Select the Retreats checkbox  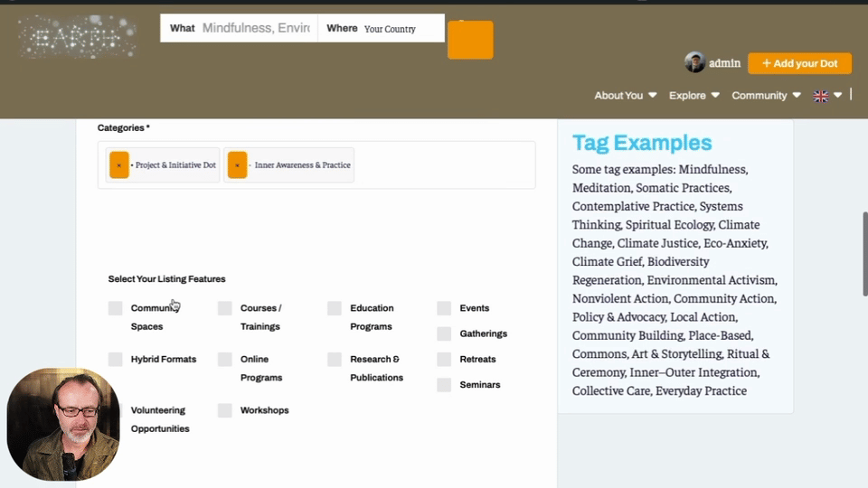click(x=444, y=359)
